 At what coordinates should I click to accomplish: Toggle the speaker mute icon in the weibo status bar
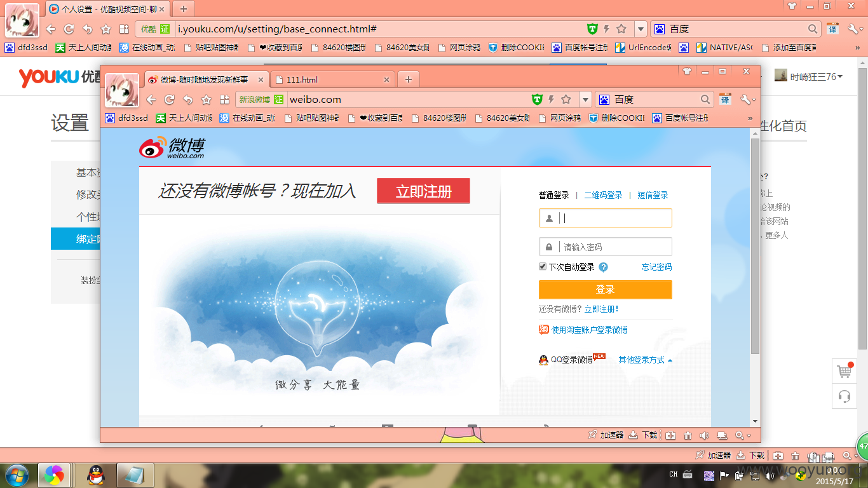coord(704,435)
